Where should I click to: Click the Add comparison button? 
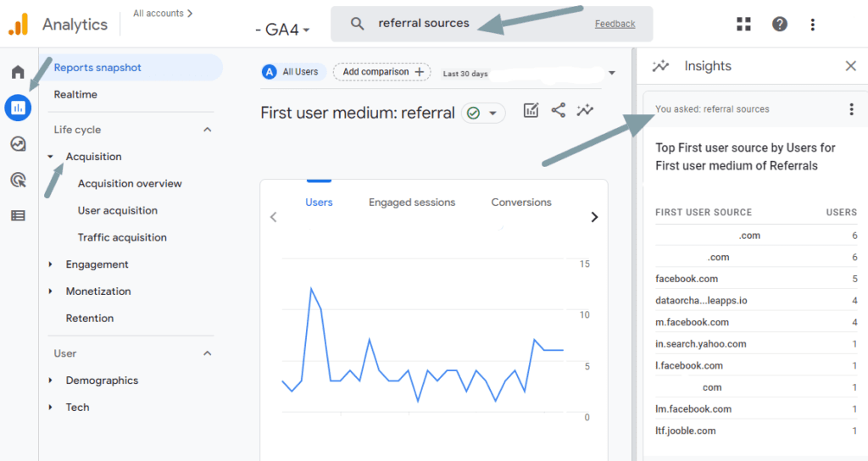(381, 72)
